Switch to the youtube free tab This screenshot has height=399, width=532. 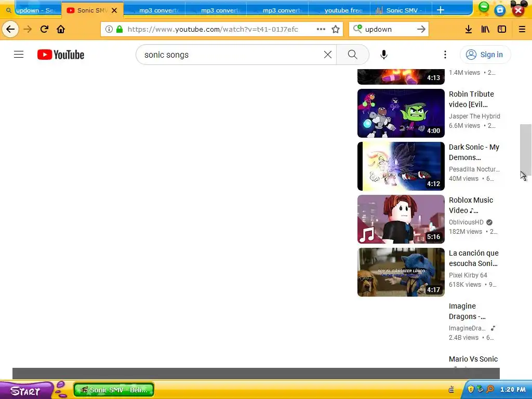point(339,10)
